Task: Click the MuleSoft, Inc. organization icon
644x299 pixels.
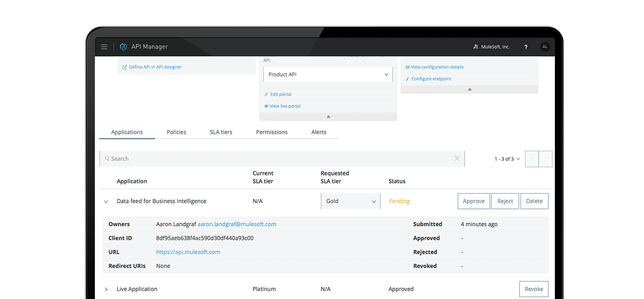Action: 476,47
